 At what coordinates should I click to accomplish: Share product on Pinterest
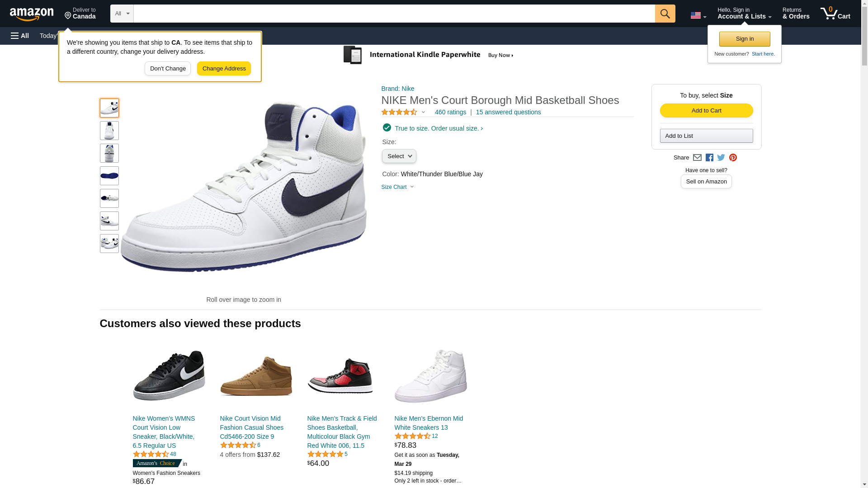coord(733,158)
